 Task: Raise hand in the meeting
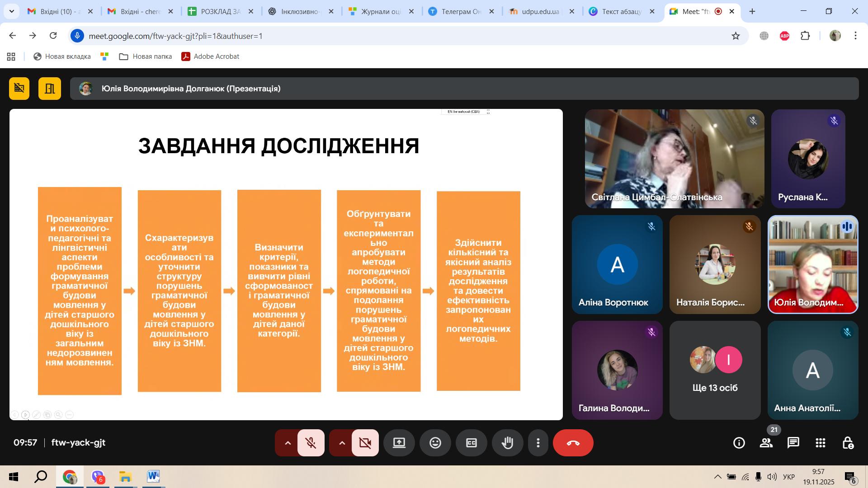coord(507,443)
